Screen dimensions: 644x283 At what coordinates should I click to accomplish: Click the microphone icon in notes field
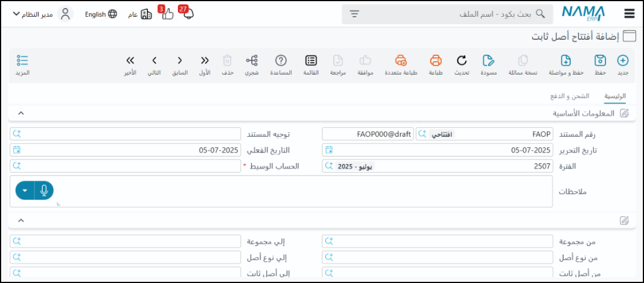click(x=44, y=190)
